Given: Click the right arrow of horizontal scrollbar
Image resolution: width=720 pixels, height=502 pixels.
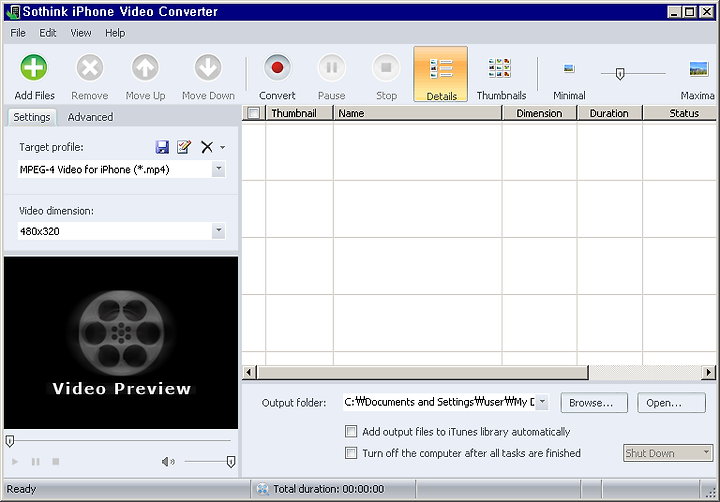Looking at the screenshot, I should tap(709, 372).
